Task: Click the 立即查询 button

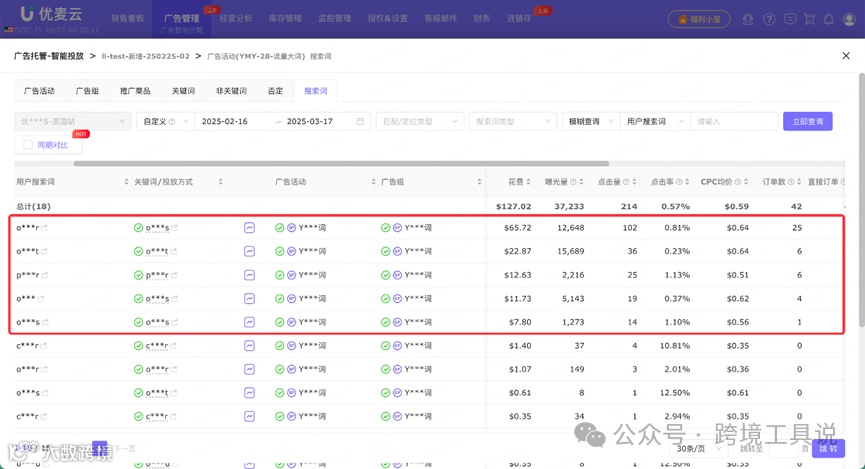Action: point(808,121)
